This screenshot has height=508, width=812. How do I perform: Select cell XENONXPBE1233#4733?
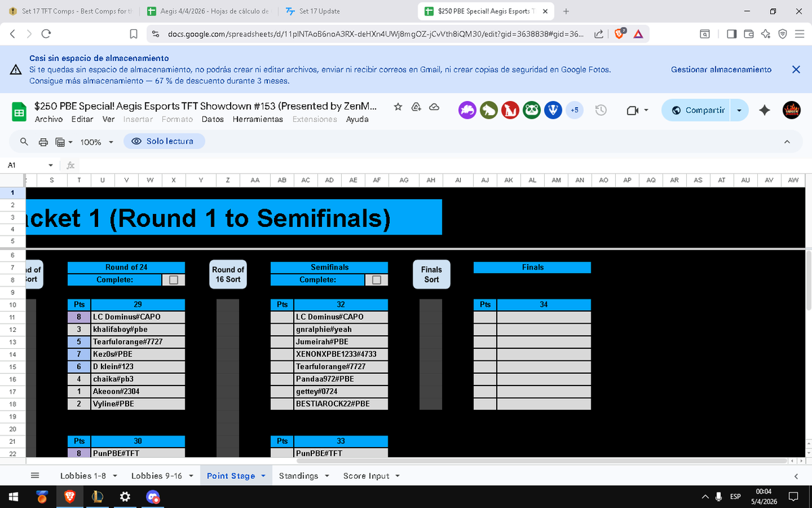click(341, 354)
